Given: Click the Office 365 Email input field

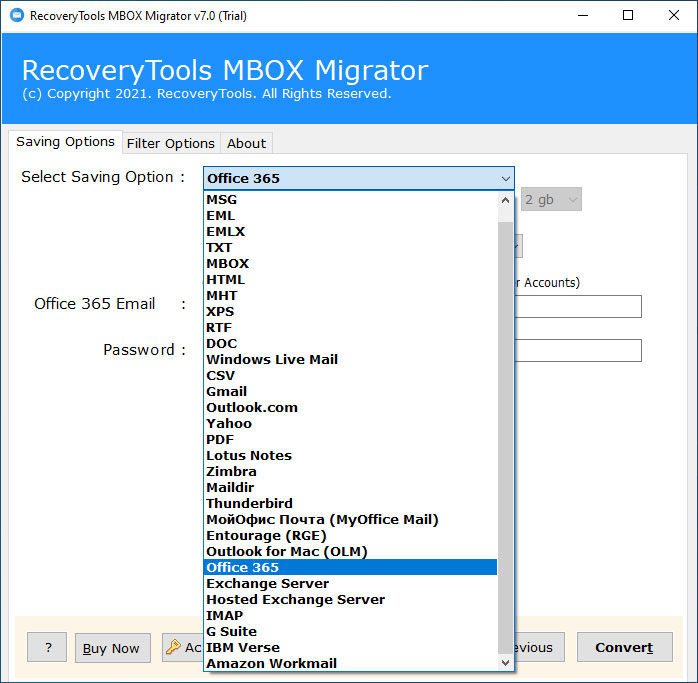Looking at the screenshot, I should [x=577, y=306].
